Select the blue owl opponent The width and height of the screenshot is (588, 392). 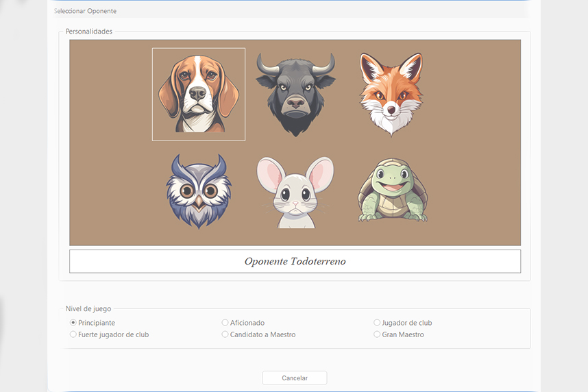[198, 191]
